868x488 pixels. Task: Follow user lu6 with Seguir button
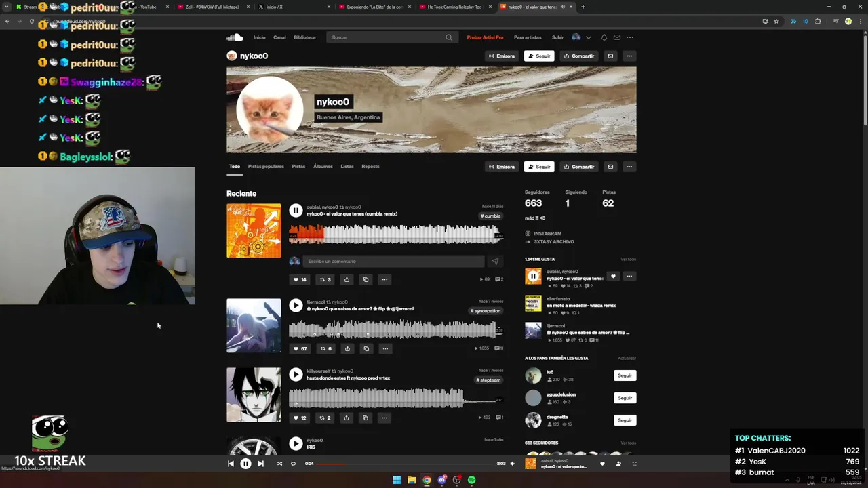click(x=625, y=375)
